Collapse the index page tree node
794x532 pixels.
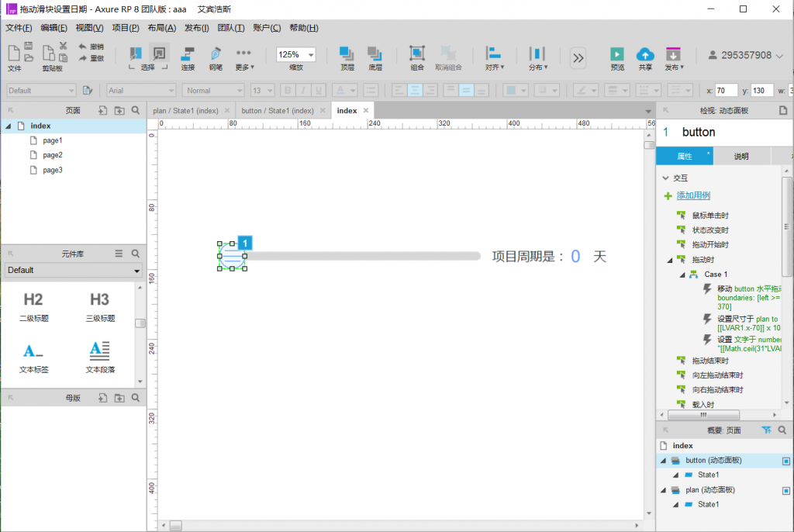point(8,126)
